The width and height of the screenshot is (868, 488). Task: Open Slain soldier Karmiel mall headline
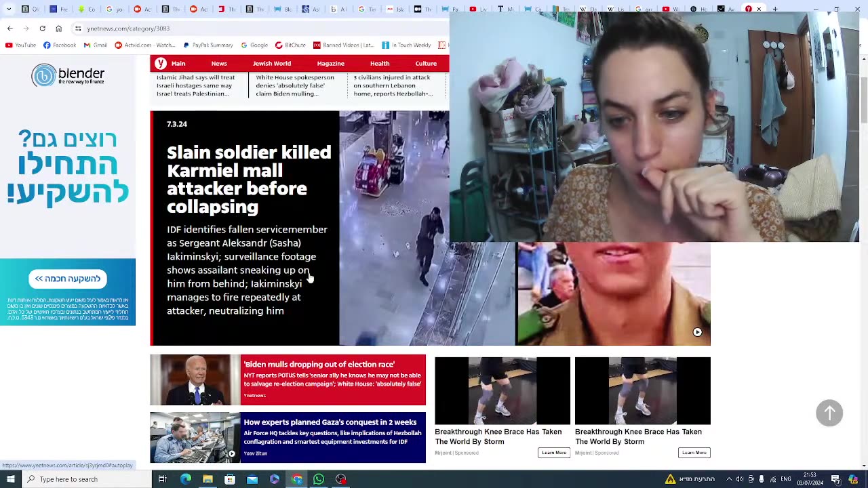249,180
